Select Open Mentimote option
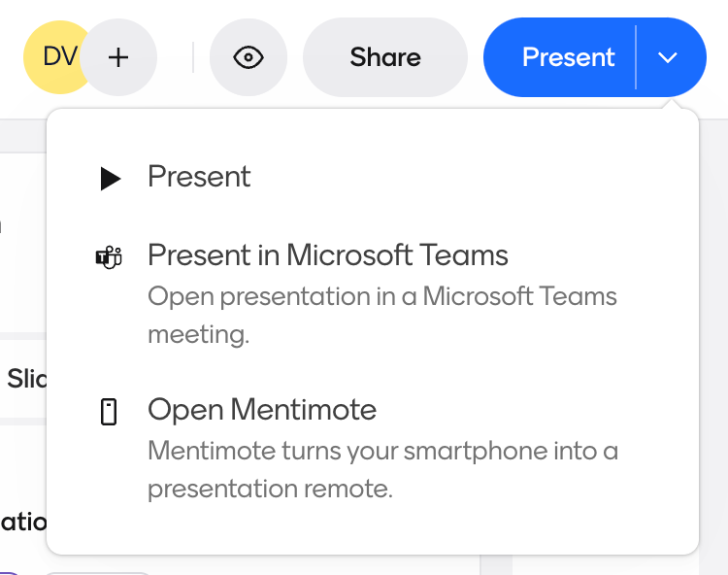The image size is (728, 575). 262,409
